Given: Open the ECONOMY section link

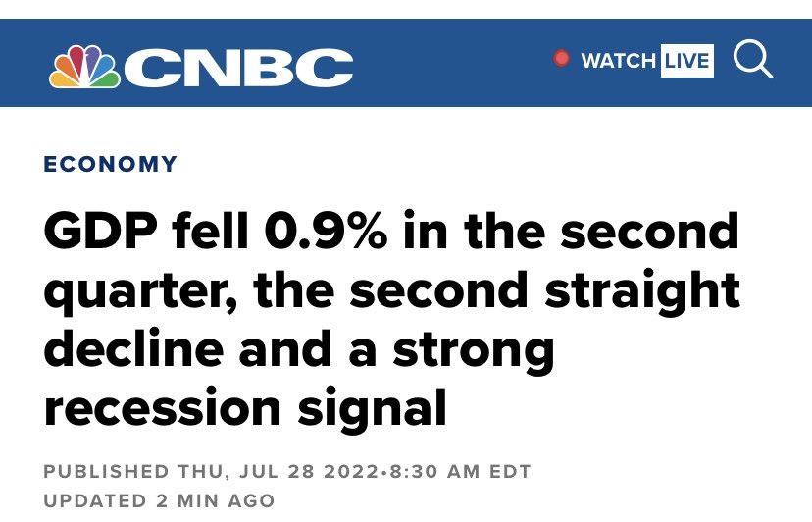Looking at the screenshot, I should click(110, 164).
